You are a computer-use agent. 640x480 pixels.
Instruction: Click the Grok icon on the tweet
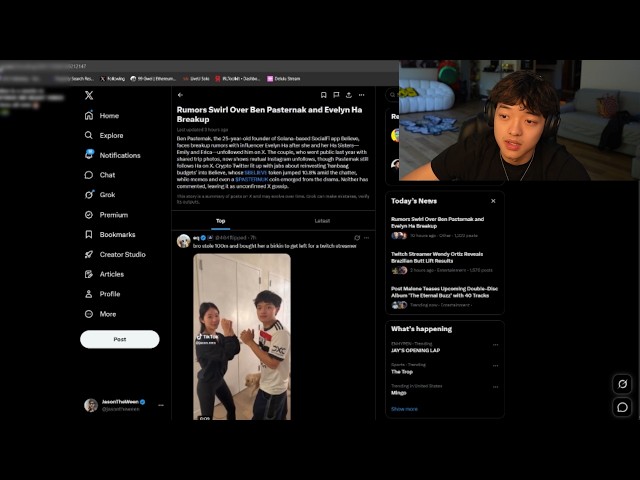(x=357, y=238)
